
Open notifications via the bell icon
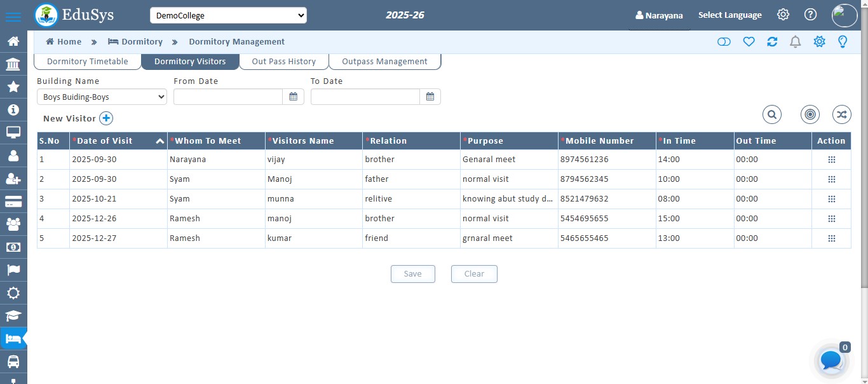pyautogui.click(x=795, y=41)
